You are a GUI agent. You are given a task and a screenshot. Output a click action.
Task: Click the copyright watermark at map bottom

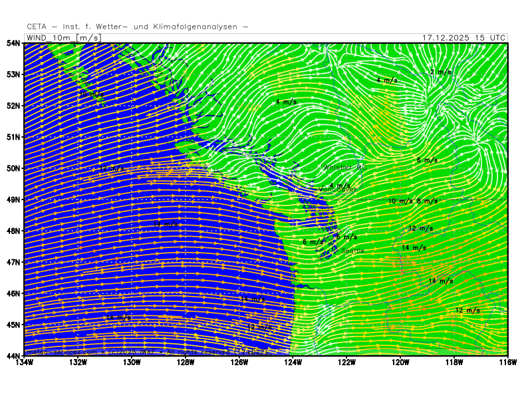tap(146, 351)
